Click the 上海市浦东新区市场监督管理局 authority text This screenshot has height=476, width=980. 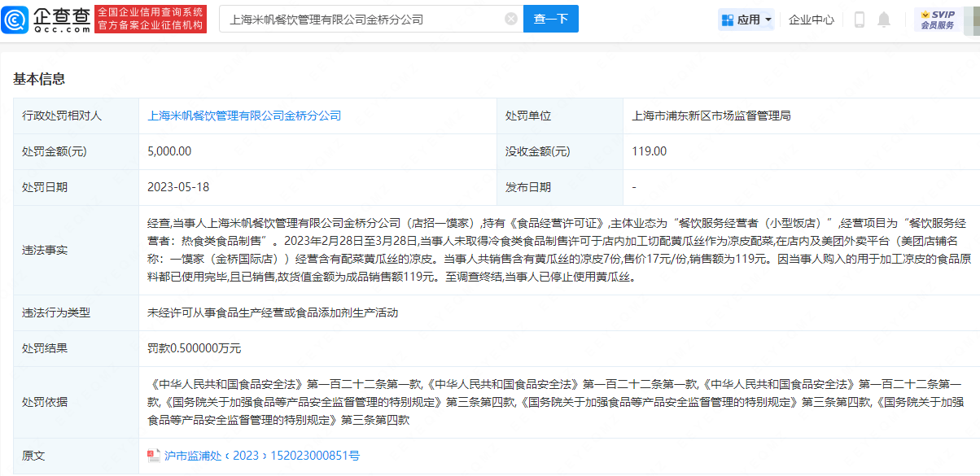711,116
